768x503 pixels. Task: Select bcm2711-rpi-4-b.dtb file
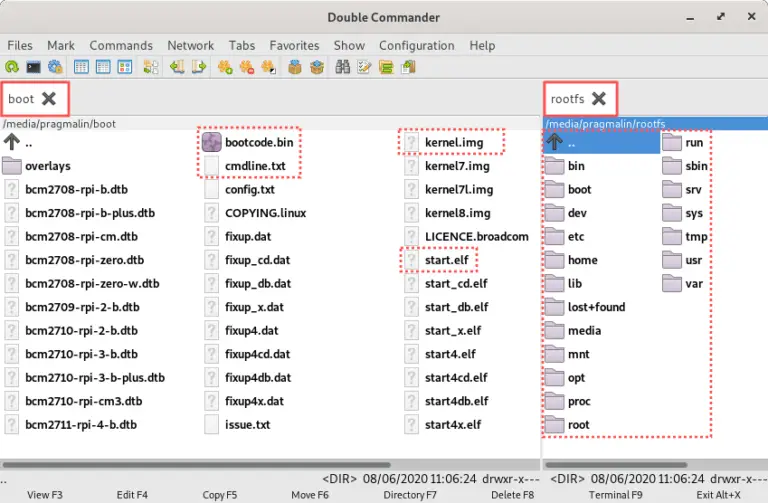[81, 424]
